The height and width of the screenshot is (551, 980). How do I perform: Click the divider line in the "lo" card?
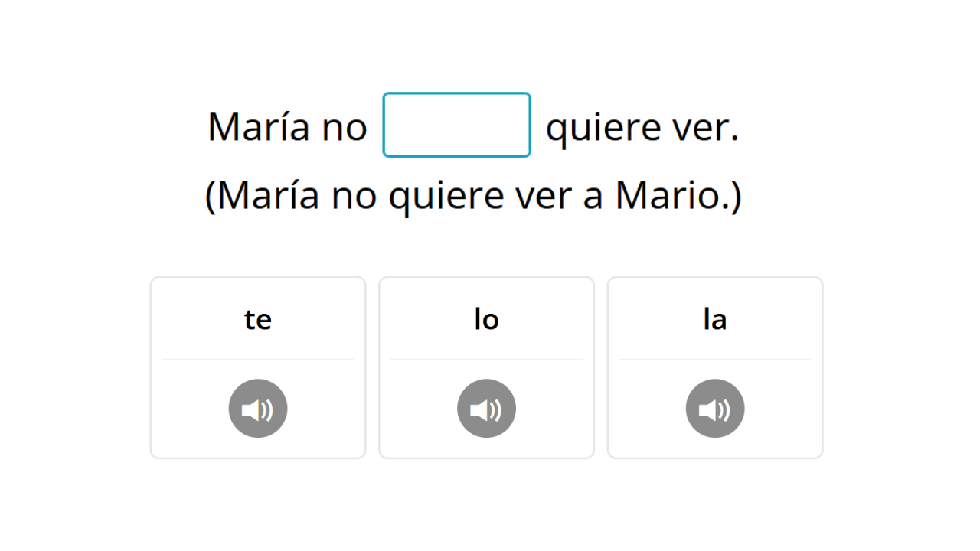pyautogui.click(x=486, y=359)
